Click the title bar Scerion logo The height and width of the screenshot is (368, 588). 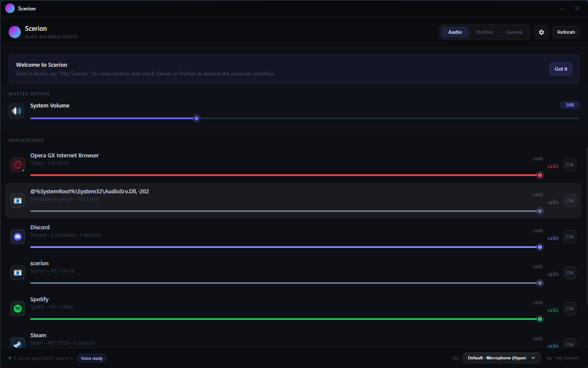[10, 8]
